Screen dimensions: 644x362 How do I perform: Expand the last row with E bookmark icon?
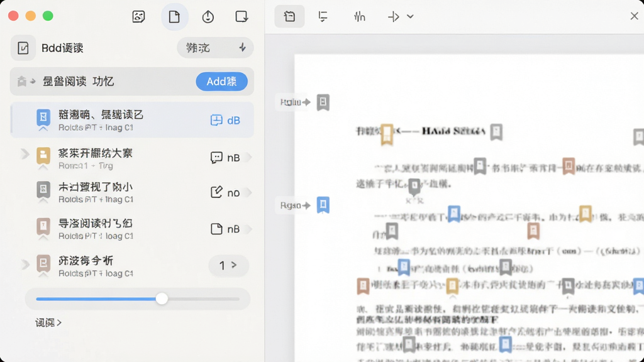click(25, 265)
